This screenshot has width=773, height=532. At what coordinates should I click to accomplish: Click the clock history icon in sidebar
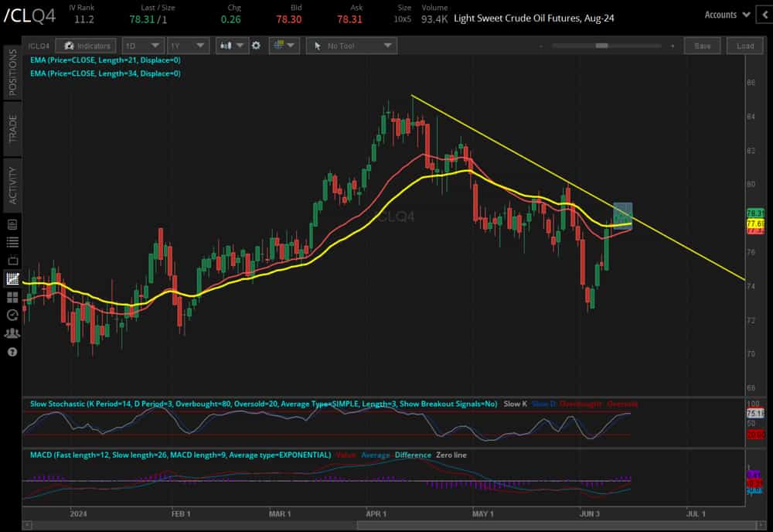point(11,315)
